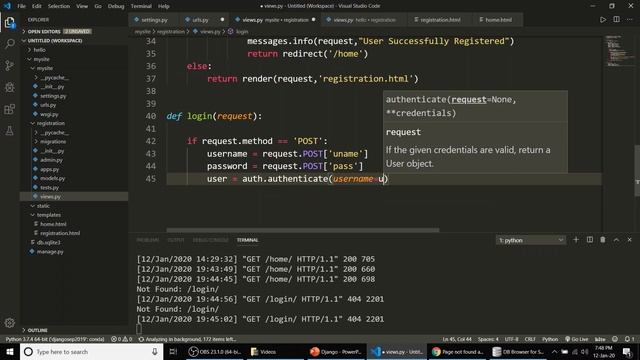Image resolution: width=640 pixels, height=360 pixels.
Task: Change indentation via Spaces: 4
Action: (488, 339)
